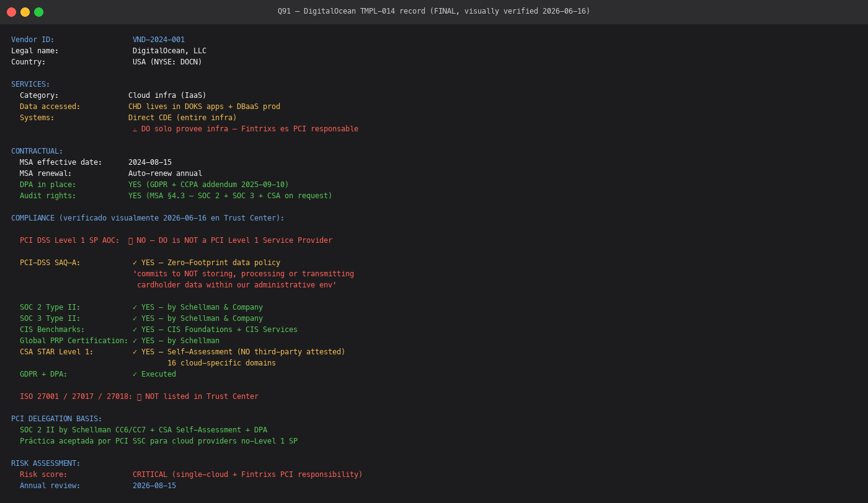
Task: Click the line "cardholder data within our administrative env'"
Action: point(237,285)
